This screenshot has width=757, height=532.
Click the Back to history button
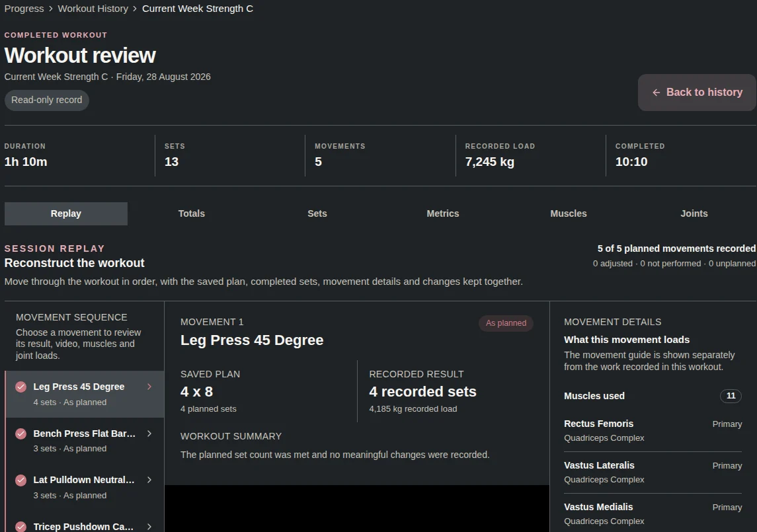click(x=697, y=93)
